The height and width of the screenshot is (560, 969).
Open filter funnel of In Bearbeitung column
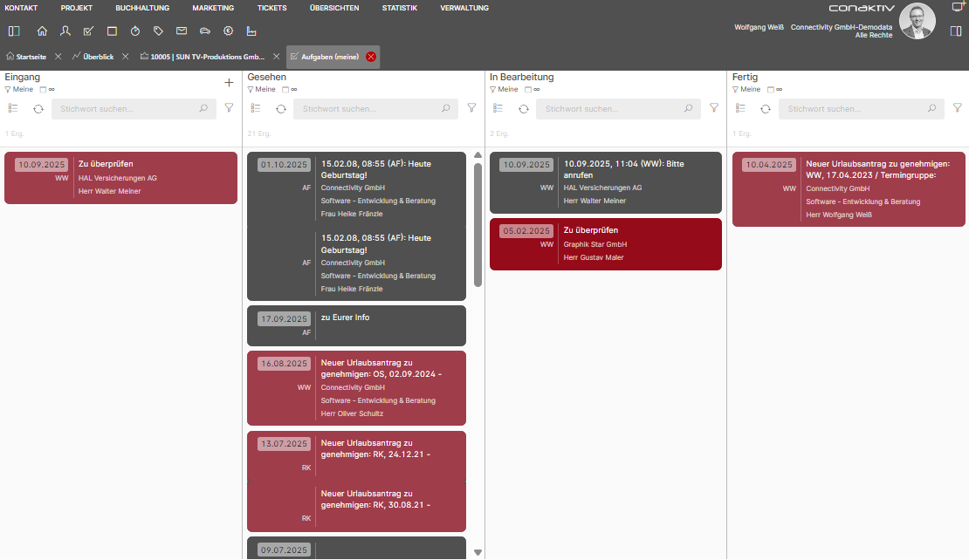pos(714,108)
